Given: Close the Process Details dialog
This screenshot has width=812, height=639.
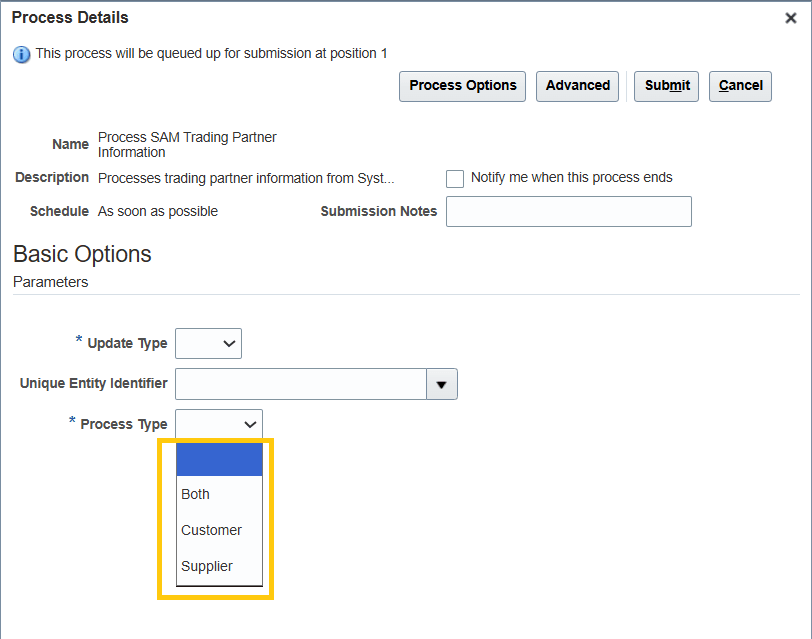Looking at the screenshot, I should [791, 17].
